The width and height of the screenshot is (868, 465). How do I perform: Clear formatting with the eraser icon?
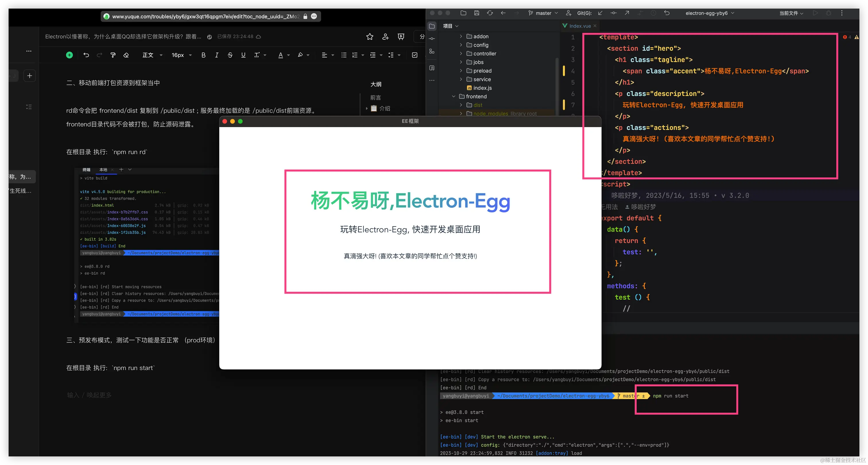tap(126, 55)
